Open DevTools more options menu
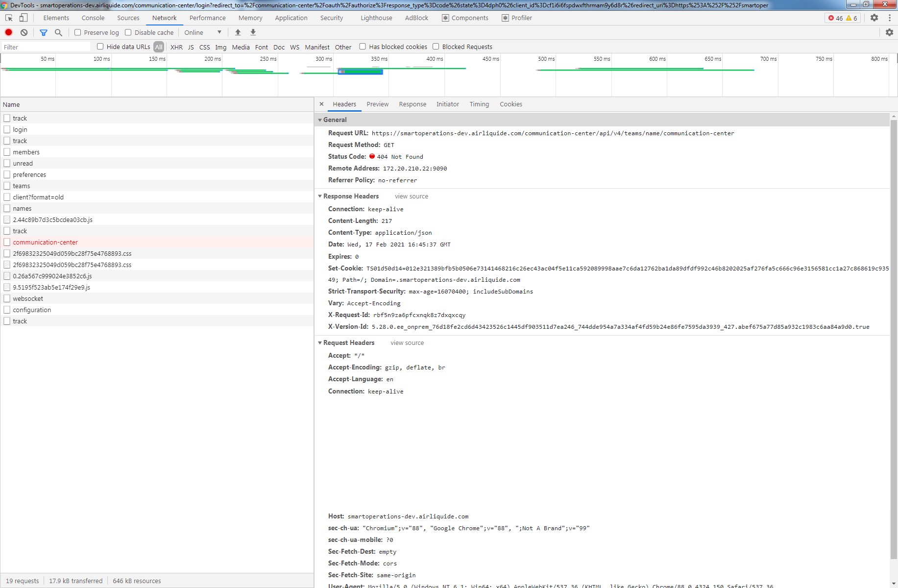This screenshot has height=588, width=898. coord(890,18)
